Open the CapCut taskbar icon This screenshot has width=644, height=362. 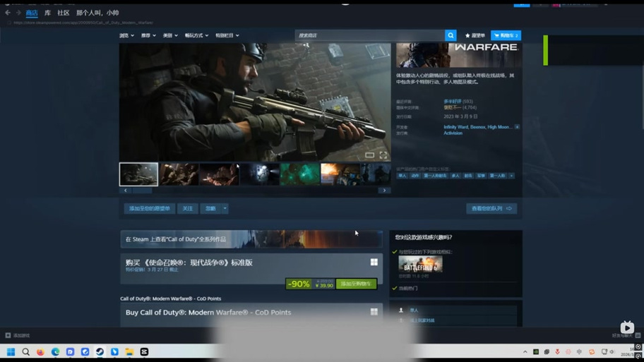click(x=144, y=351)
